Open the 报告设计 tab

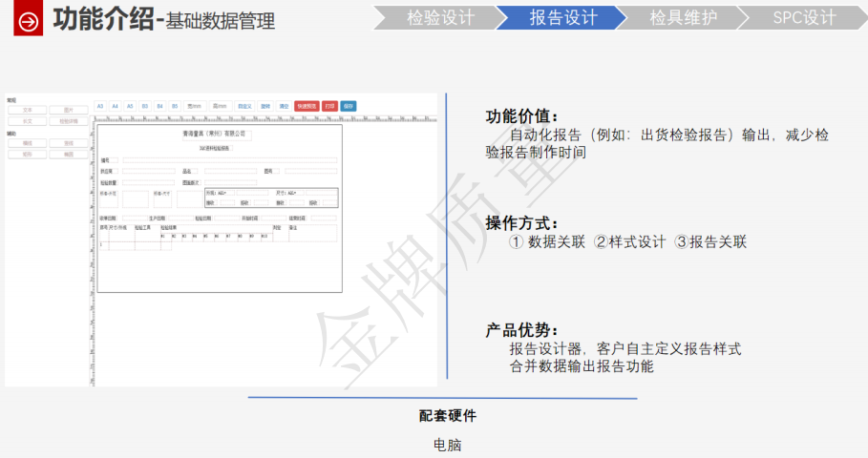(x=563, y=17)
